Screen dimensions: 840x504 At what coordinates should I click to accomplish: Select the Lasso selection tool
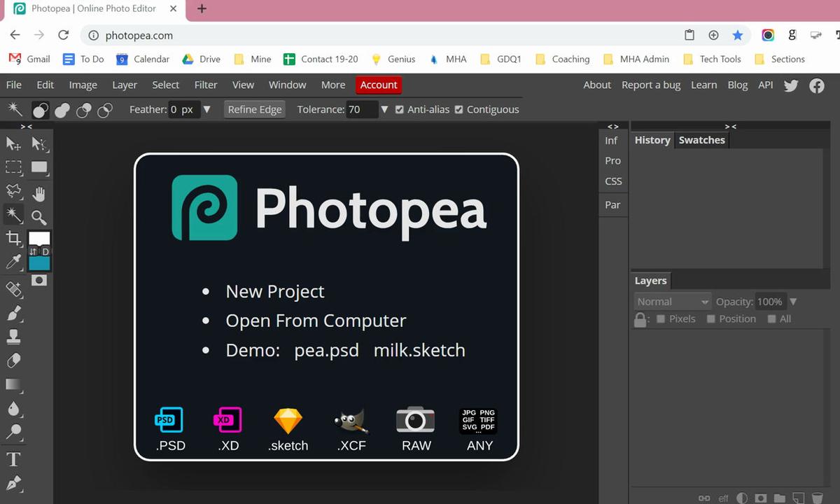13,191
